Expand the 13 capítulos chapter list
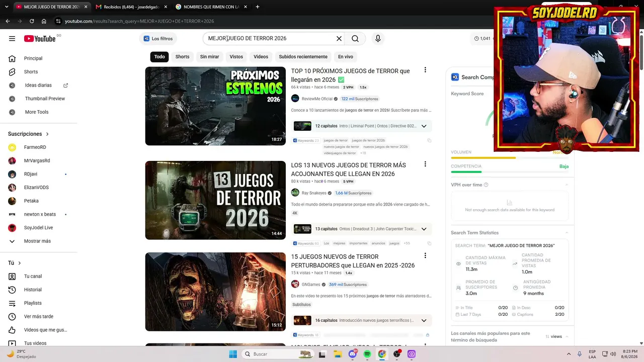Image resolution: width=644 pixels, height=362 pixels. point(424,229)
